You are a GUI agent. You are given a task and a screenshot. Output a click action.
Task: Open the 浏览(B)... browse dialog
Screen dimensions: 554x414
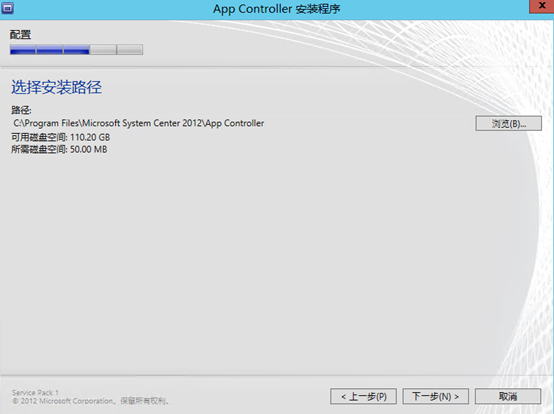tap(508, 124)
